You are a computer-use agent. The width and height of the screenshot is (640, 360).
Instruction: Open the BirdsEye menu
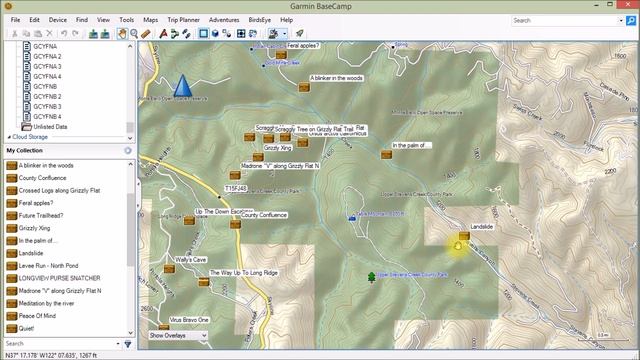tap(260, 20)
